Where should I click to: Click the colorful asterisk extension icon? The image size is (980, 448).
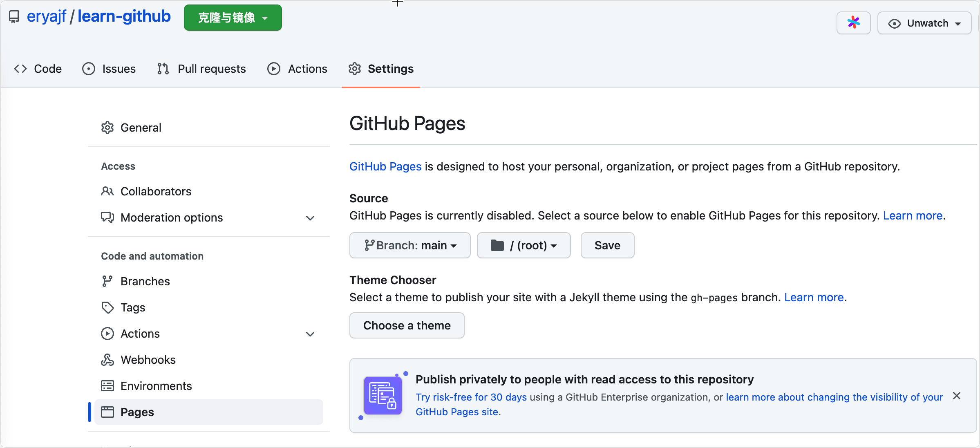(x=853, y=22)
